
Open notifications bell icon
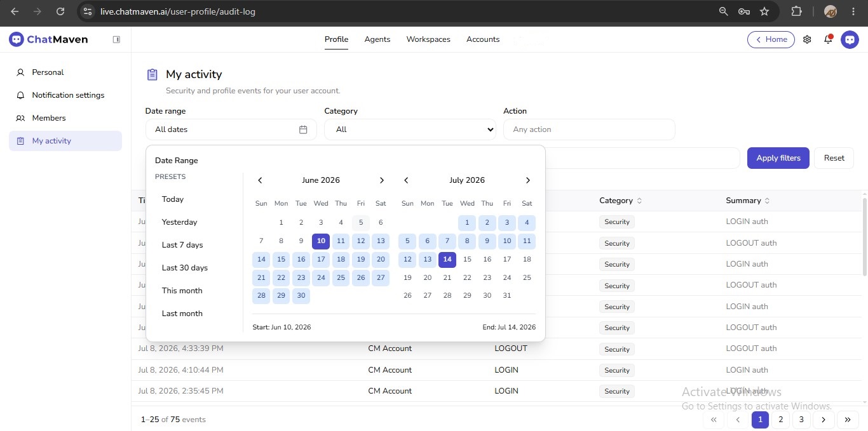828,39
